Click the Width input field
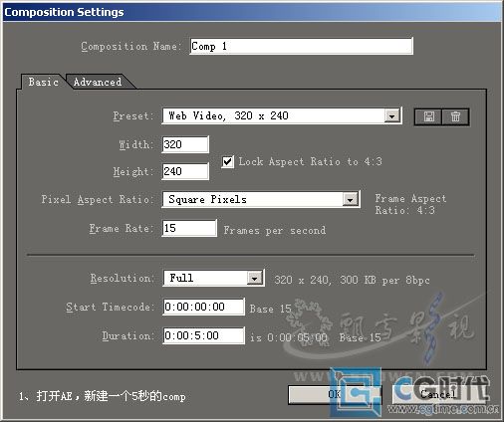Screen dimensions: 504x422 185,144
